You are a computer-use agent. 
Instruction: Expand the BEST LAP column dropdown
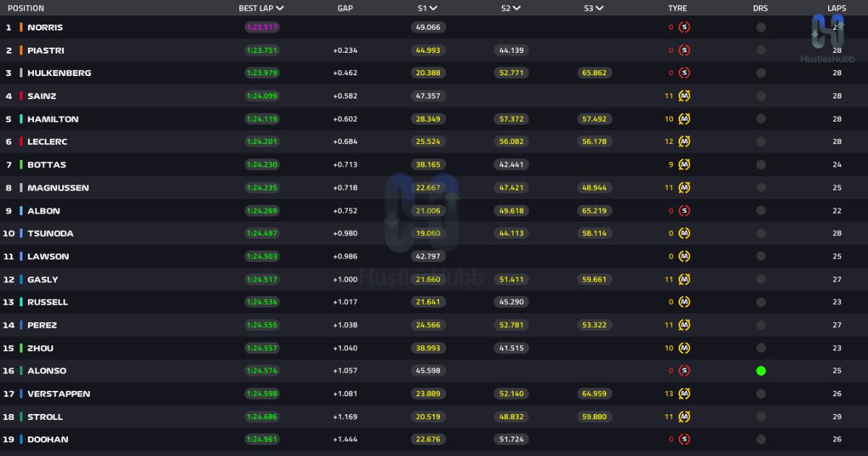(x=280, y=9)
